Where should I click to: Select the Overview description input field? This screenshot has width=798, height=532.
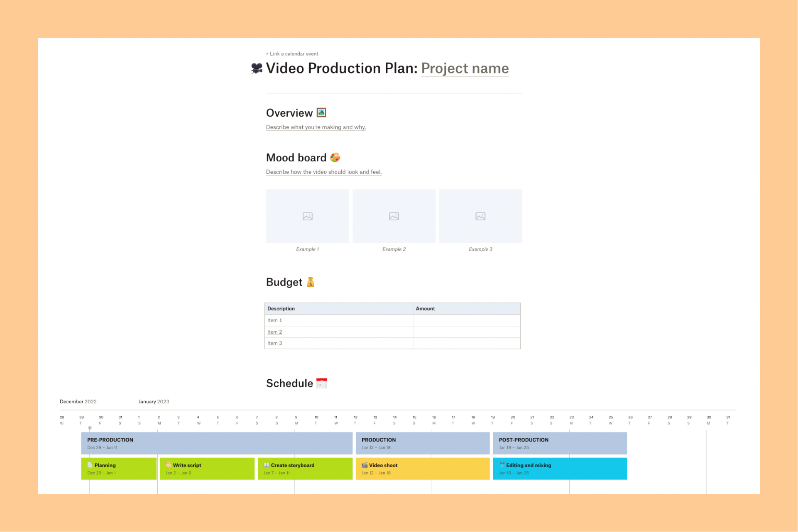(316, 127)
